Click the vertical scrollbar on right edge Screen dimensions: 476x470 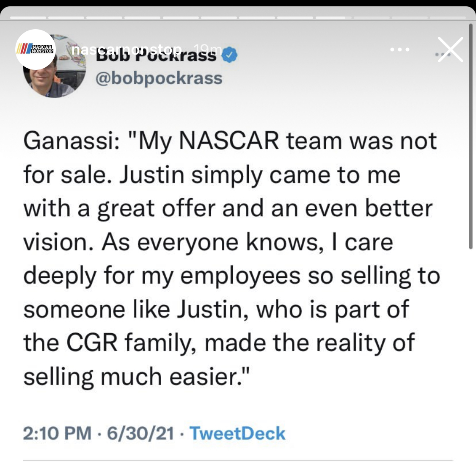(470, 135)
